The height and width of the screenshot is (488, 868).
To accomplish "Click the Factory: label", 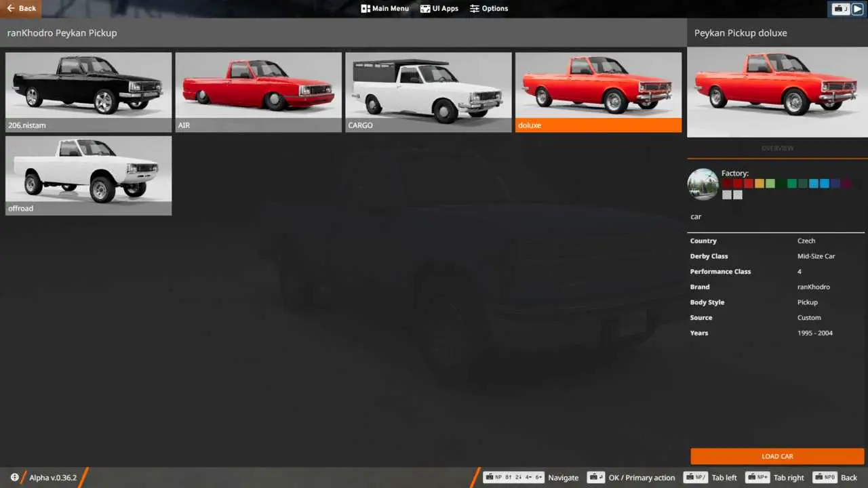I will point(735,174).
